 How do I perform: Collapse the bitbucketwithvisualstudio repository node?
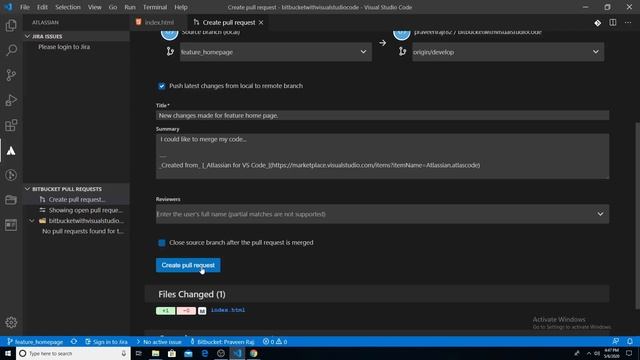(32, 221)
